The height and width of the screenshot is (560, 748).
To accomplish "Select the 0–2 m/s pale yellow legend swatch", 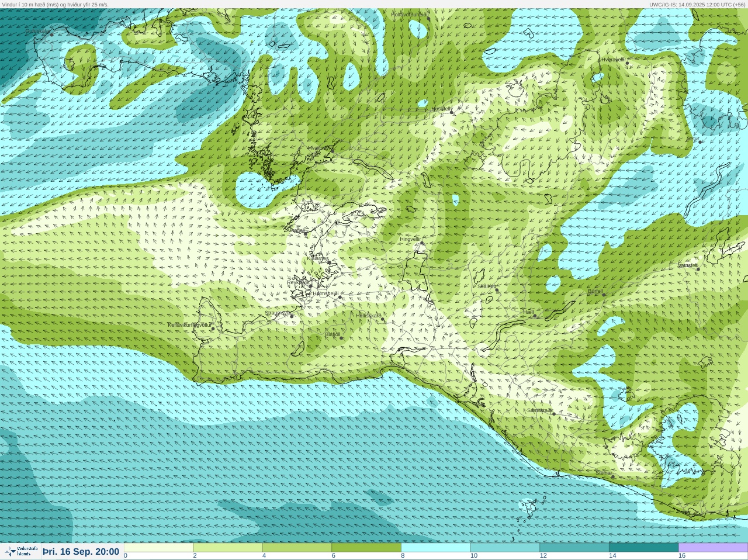I will coord(158,548).
